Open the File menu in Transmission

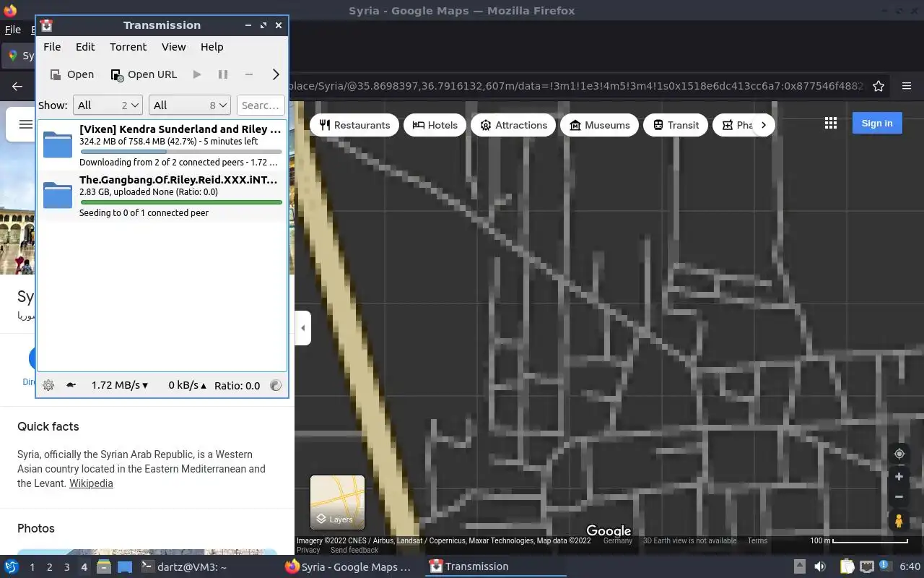pos(52,47)
